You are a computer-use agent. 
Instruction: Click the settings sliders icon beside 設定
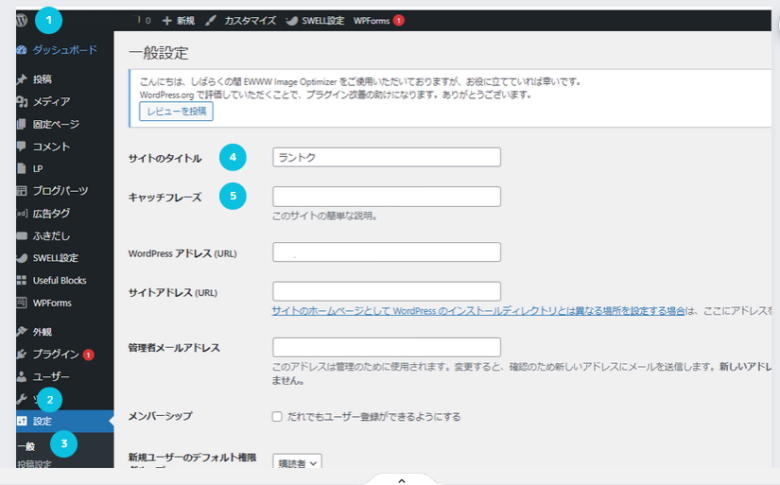click(21, 421)
